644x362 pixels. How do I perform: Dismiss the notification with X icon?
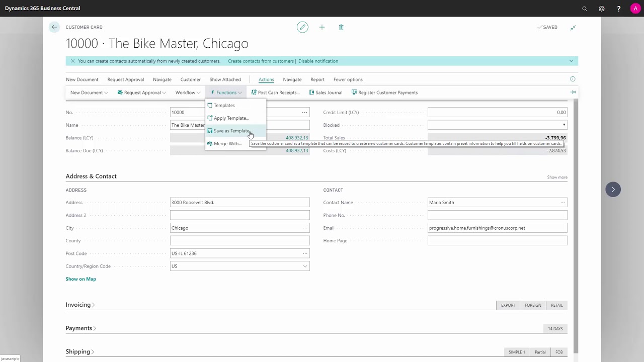click(x=72, y=61)
